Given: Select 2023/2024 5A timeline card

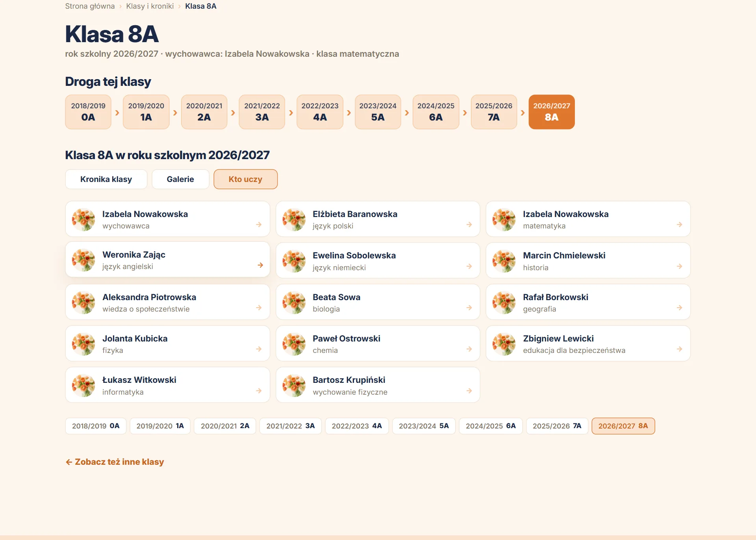Looking at the screenshot, I should tap(378, 112).
